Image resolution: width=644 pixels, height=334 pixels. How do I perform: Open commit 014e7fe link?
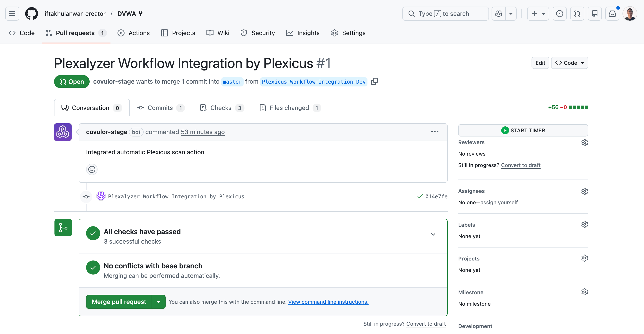coord(436,197)
